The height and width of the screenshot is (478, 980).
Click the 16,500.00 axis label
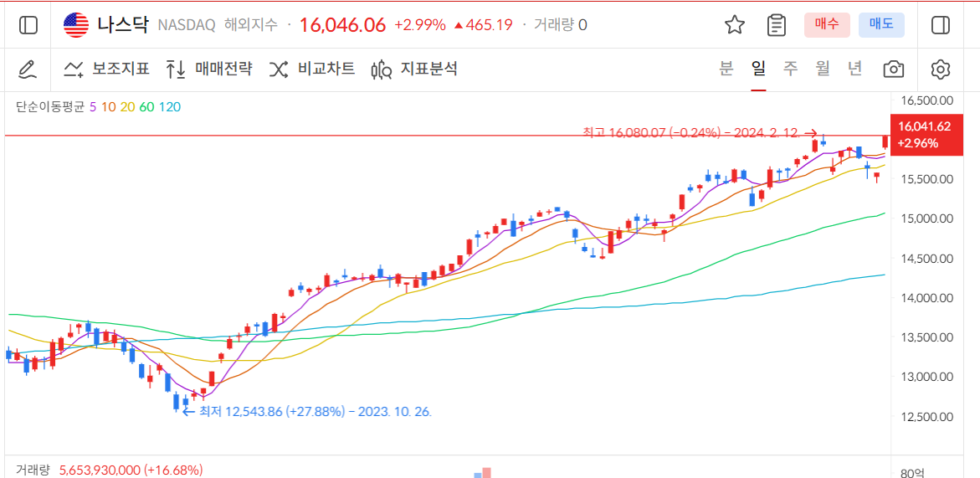[x=926, y=100]
